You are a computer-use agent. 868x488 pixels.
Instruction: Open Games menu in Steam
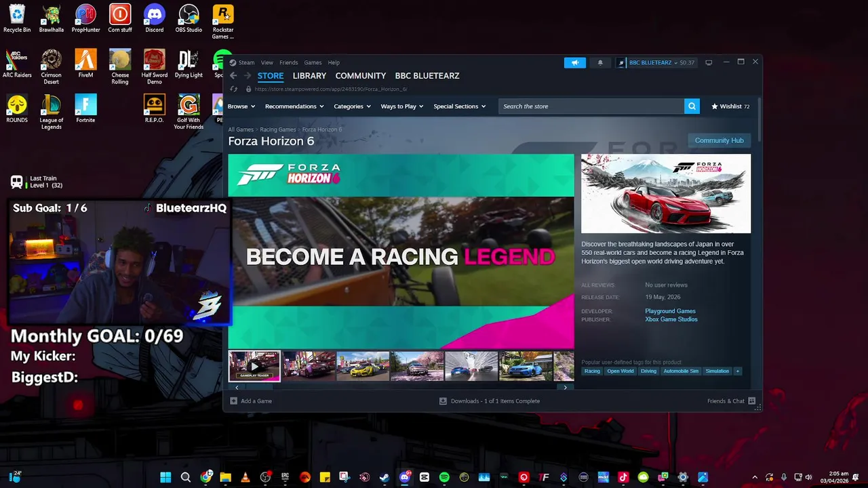point(313,62)
